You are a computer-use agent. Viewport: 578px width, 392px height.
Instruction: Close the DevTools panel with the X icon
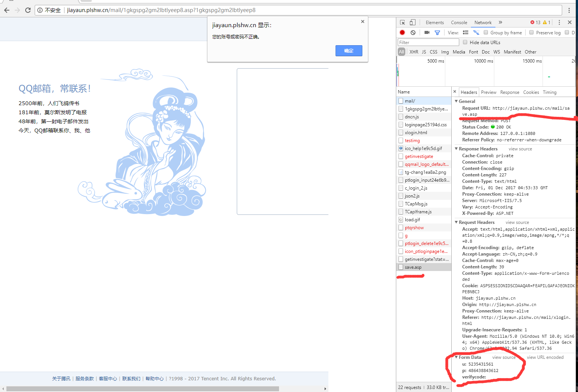click(570, 22)
